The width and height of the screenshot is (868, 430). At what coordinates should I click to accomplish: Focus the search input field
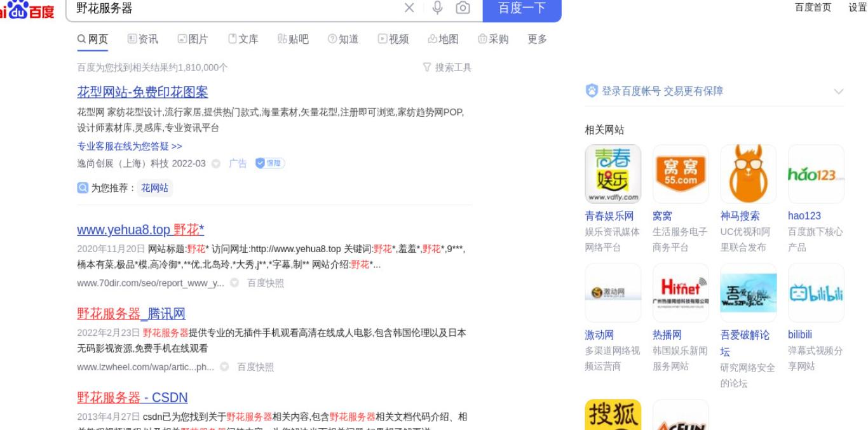(235, 8)
